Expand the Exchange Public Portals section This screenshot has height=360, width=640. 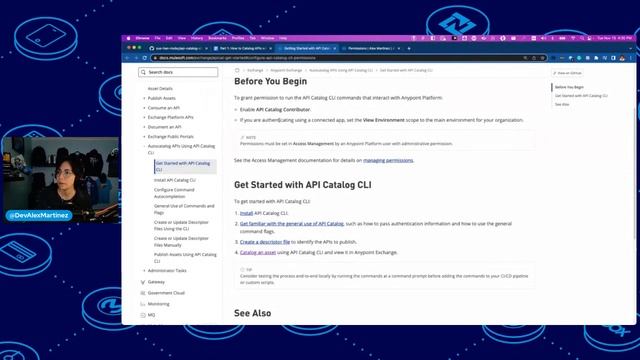point(144,137)
